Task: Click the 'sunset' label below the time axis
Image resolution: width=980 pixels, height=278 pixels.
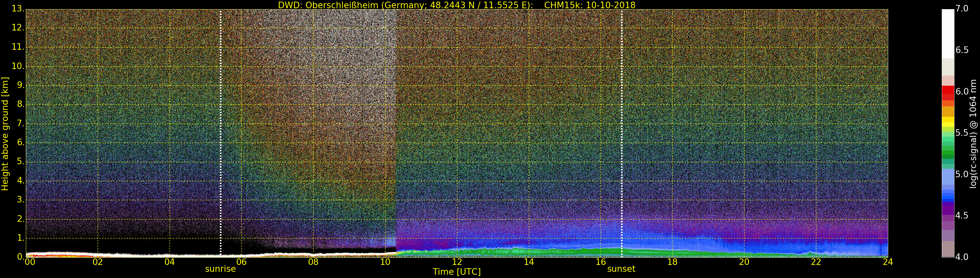Action: pos(621,269)
